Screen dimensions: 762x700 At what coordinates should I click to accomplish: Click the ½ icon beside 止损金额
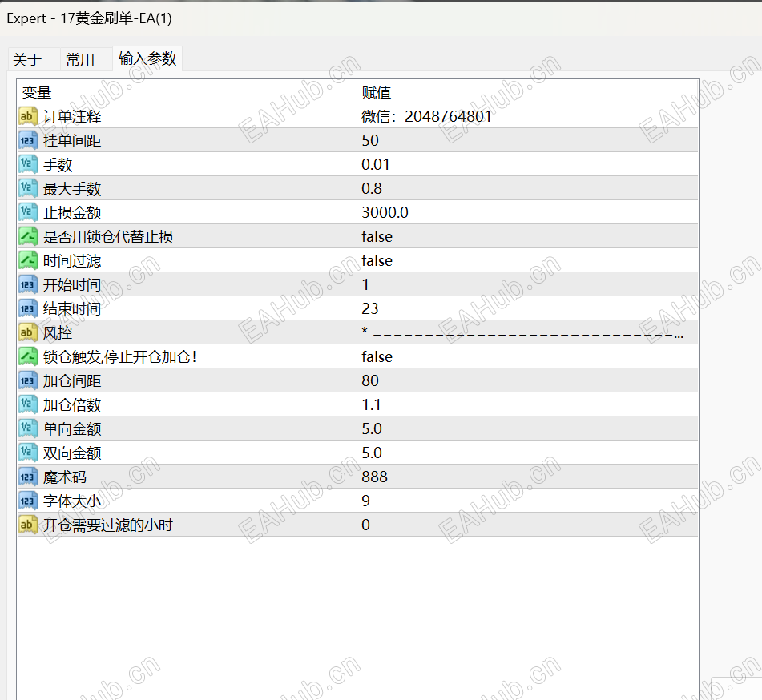[x=28, y=212]
